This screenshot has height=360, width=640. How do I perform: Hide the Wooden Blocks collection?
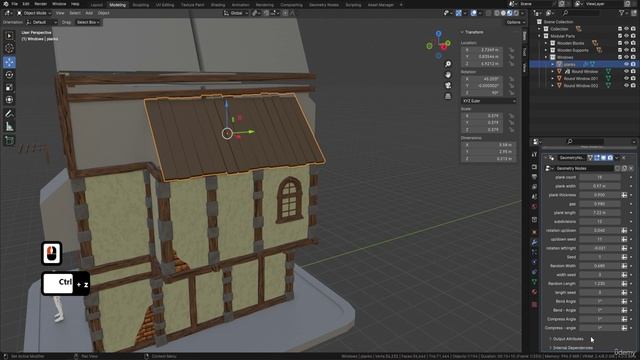[626, 43]
